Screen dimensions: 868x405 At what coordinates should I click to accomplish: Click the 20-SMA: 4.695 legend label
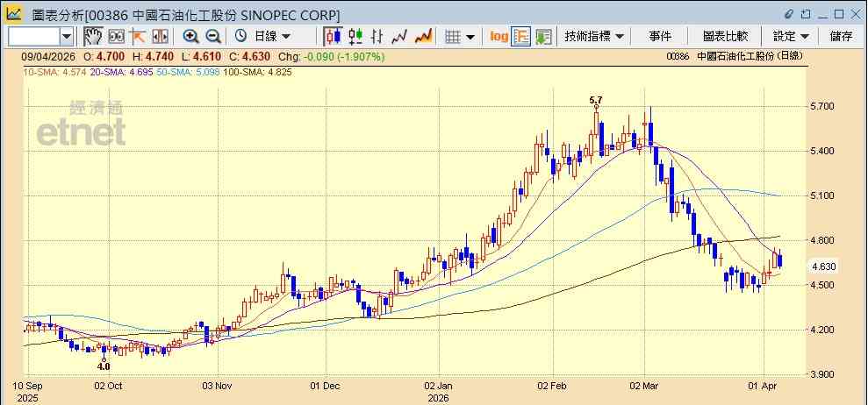120,72
